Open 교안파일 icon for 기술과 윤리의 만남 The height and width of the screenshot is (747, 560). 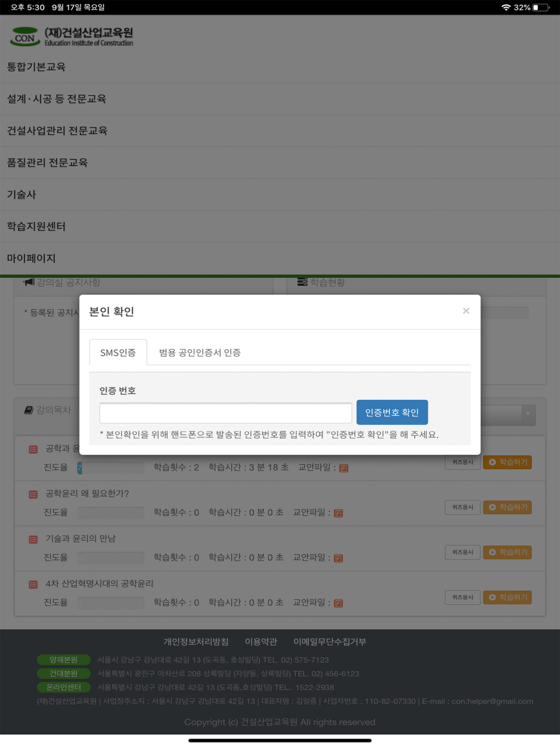(338, 558)
